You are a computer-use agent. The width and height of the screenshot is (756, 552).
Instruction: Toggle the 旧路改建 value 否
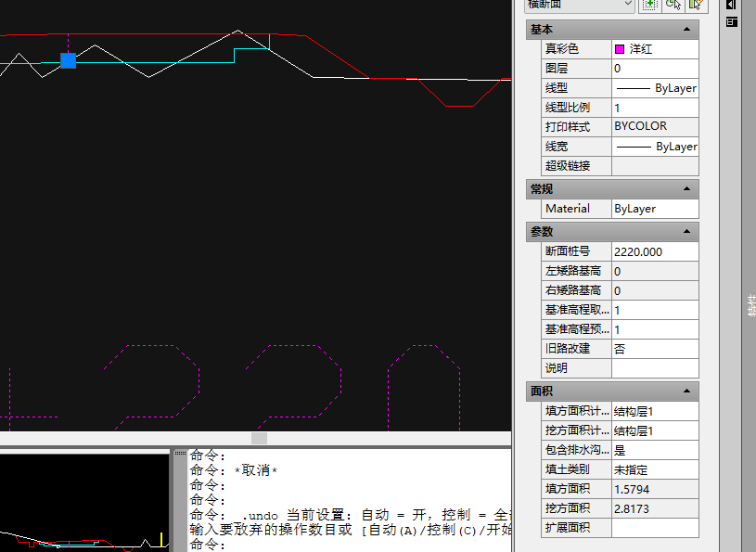point(655,349)
